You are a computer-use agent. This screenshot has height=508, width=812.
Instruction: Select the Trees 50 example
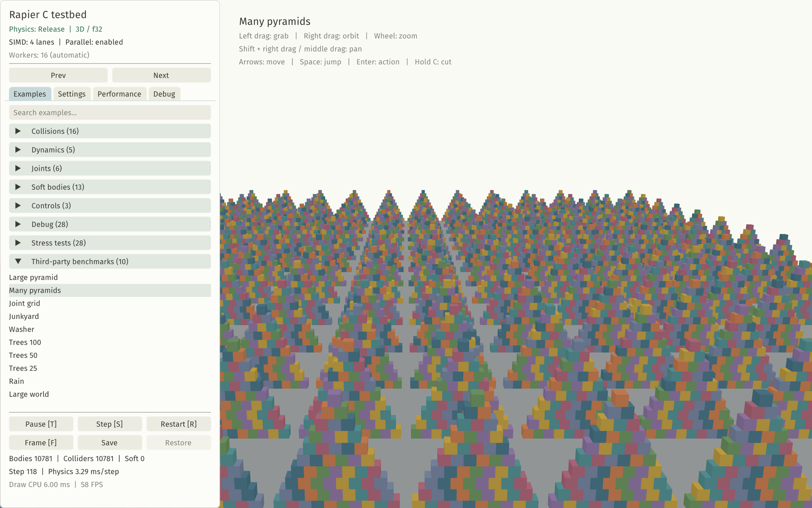click(110, 356)
